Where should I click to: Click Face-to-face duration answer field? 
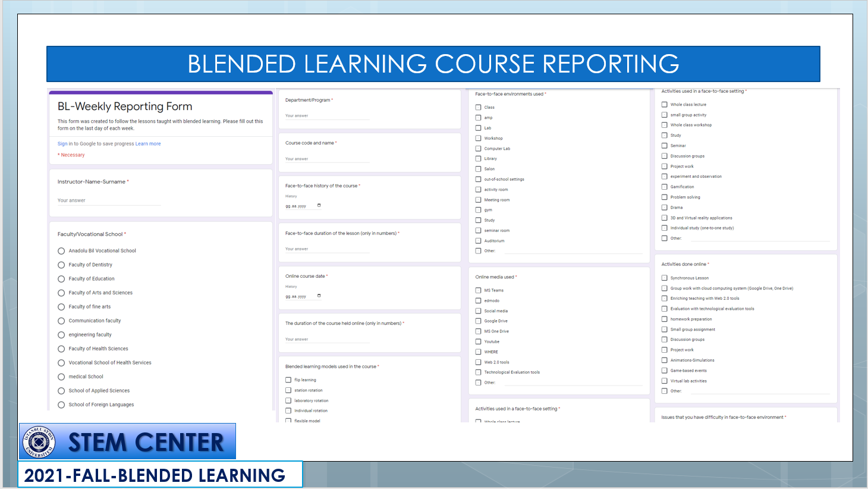click(327, 249)
